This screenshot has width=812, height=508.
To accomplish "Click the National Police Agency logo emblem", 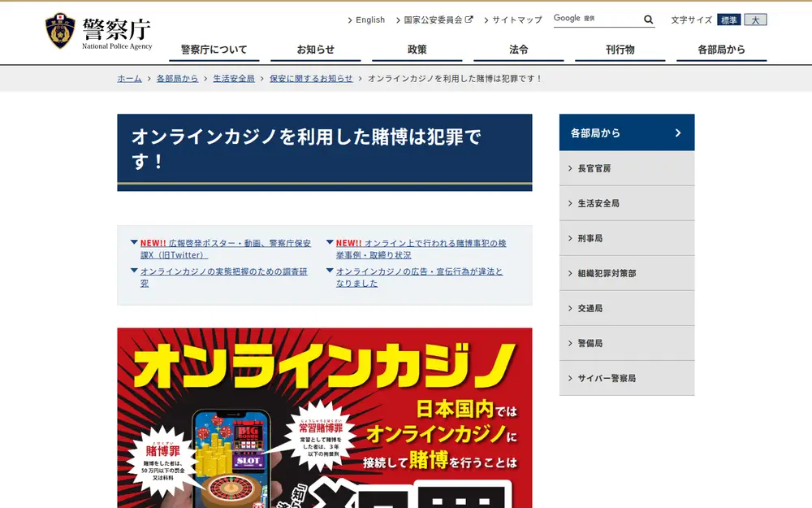I will [x=60, y=31].
